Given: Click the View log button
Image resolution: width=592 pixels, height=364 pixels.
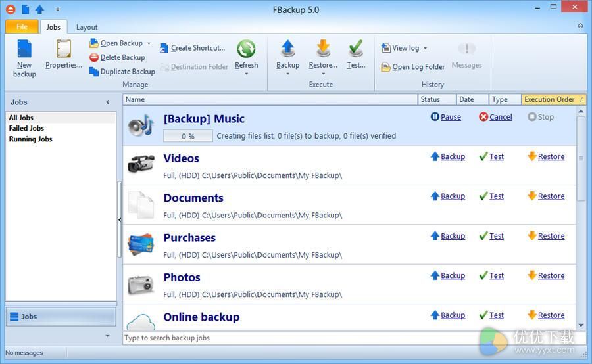Looking at the screenshot, I should tap(400, 48).
